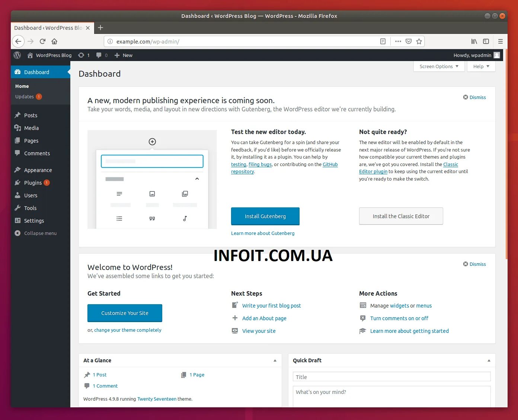Open the comments bubble in the admin bar

(102, 55)
